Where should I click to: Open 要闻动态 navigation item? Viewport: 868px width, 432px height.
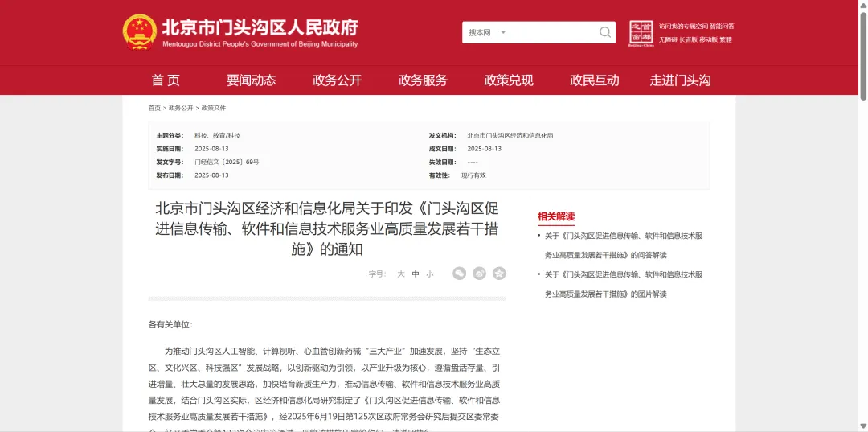(x=251, y=80)
